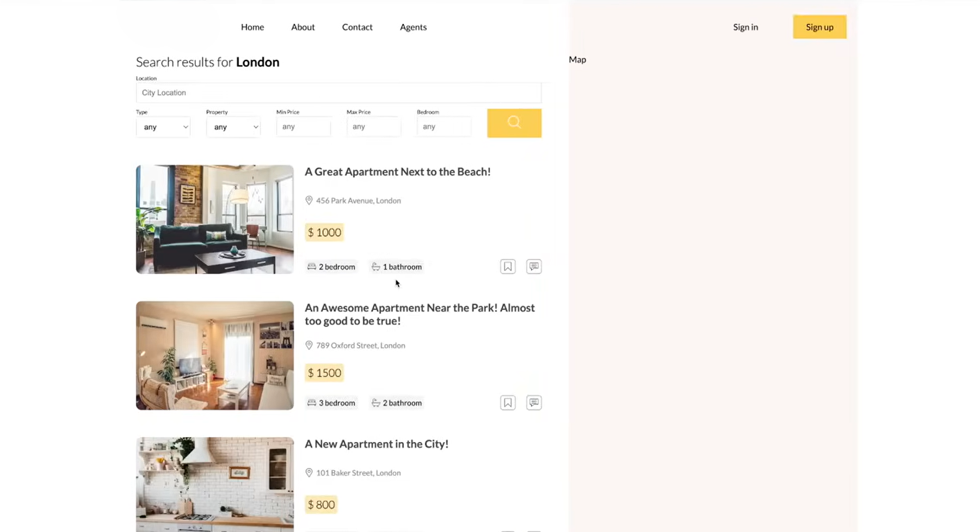Screen dimensions: 980x532
Task: Navigate to the Agents page
Action: 413,27
